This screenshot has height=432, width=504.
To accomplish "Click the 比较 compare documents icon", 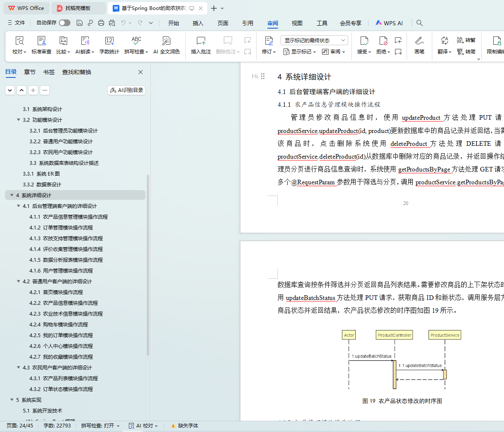I will point(63,41).
